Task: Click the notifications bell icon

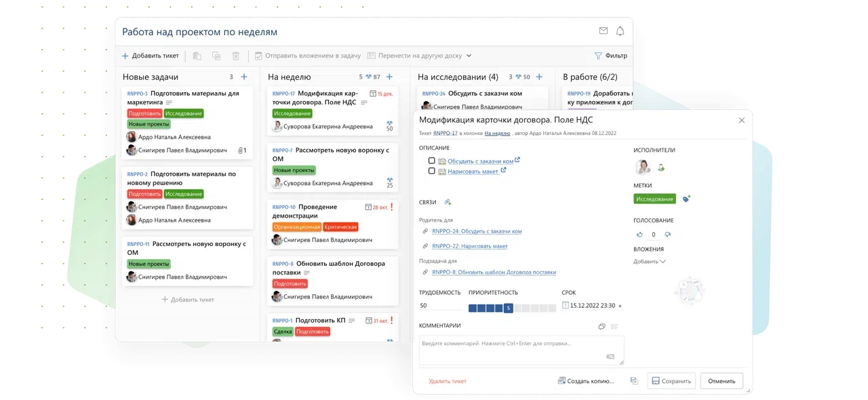Action: pyautogui.click(x=620, y=31)
